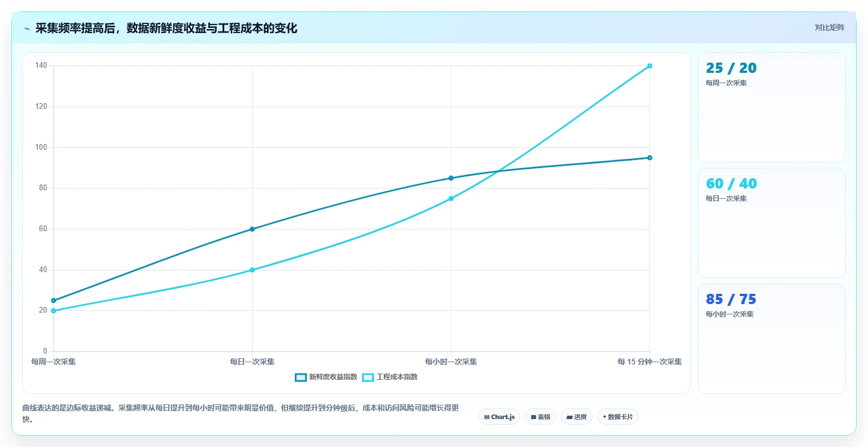Click cost data point at 140 peak
The image size is (868, 447).
[649, 66]
